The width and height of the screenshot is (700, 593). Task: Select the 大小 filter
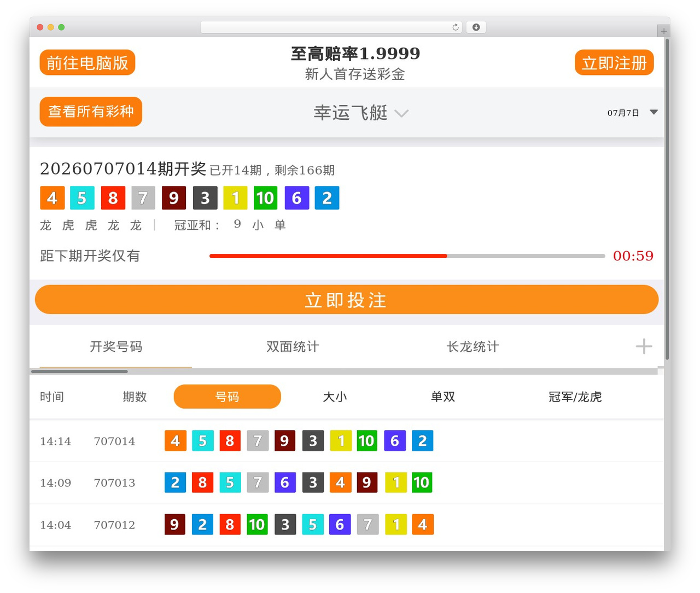(335, 397)
